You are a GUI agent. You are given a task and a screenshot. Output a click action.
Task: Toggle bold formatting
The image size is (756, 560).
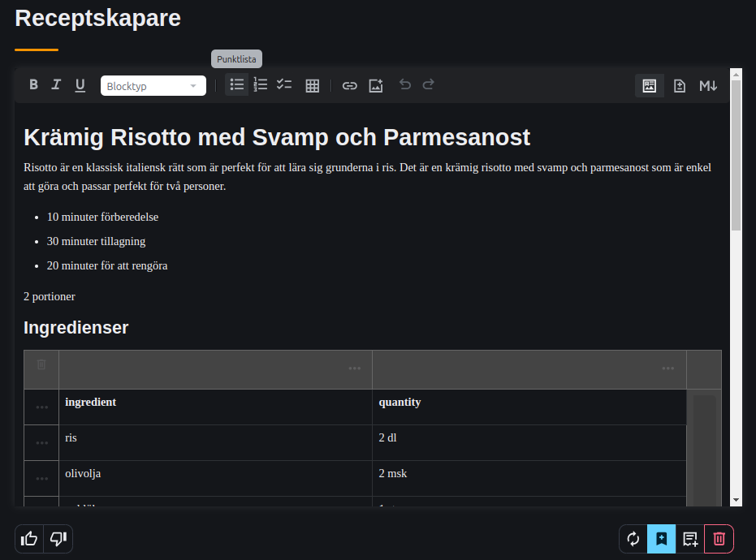(x=33, y=85)
